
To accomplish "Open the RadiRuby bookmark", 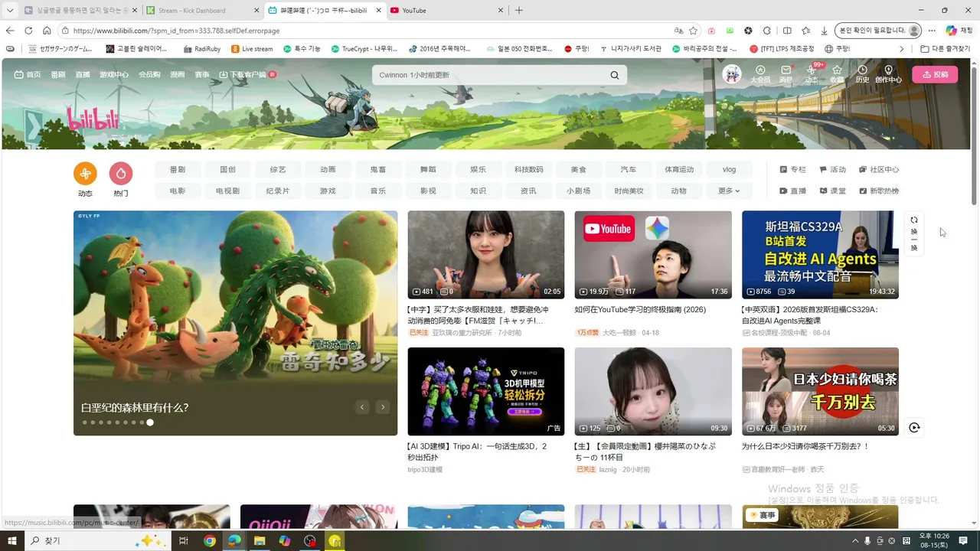I will (201, 49).
